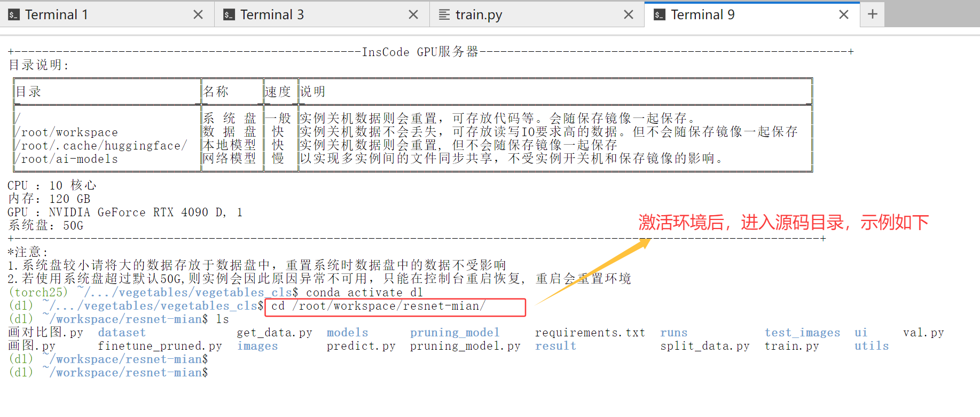
Task: Close the train.py tab
Action: (629, 15)
